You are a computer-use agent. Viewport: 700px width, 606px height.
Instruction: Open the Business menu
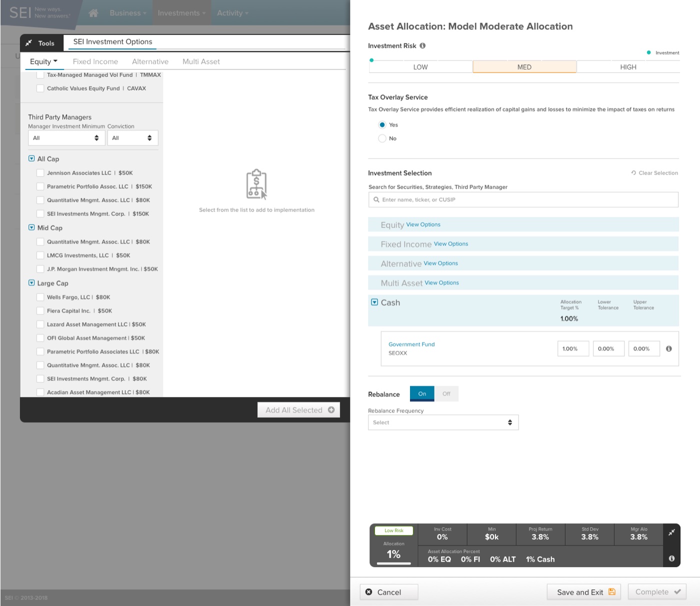(x=128, y=13)
